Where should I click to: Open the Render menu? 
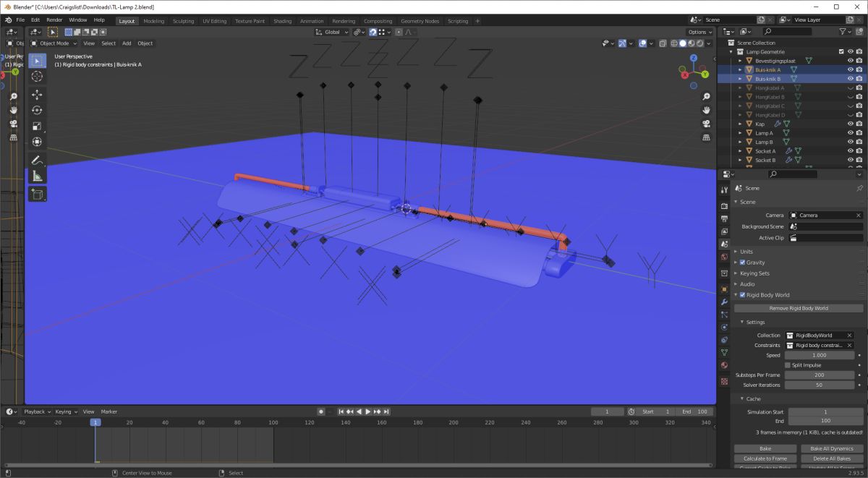point(54,20)
